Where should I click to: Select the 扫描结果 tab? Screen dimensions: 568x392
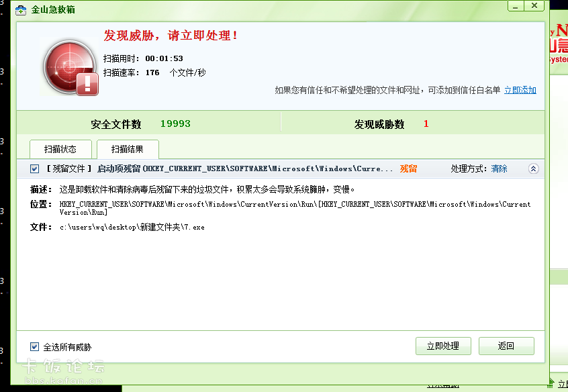coord(128,149)
